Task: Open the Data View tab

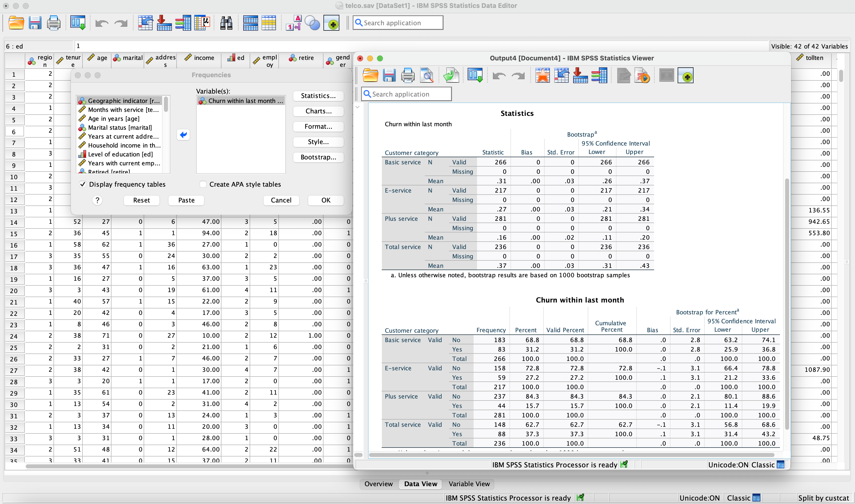Action: click(x=420, y=484)
